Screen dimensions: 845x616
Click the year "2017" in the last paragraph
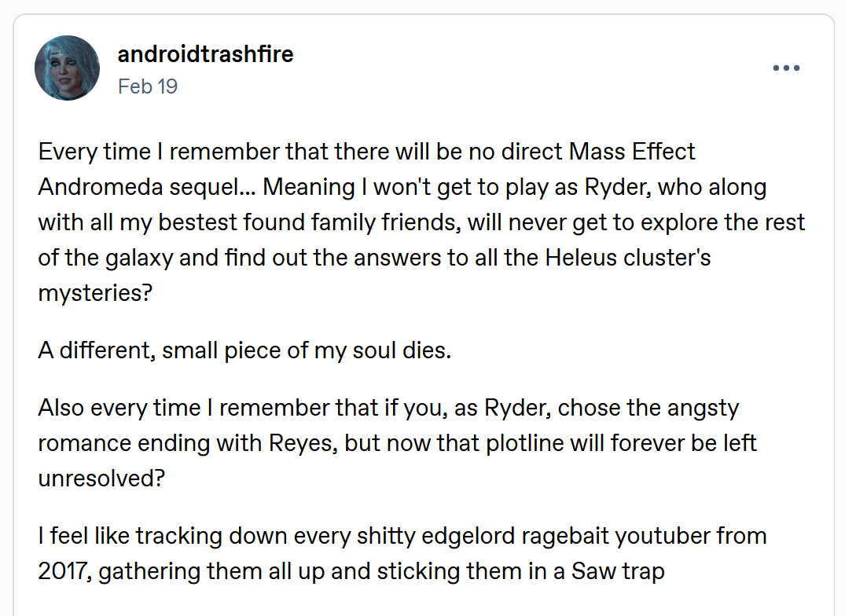(64, 571)
